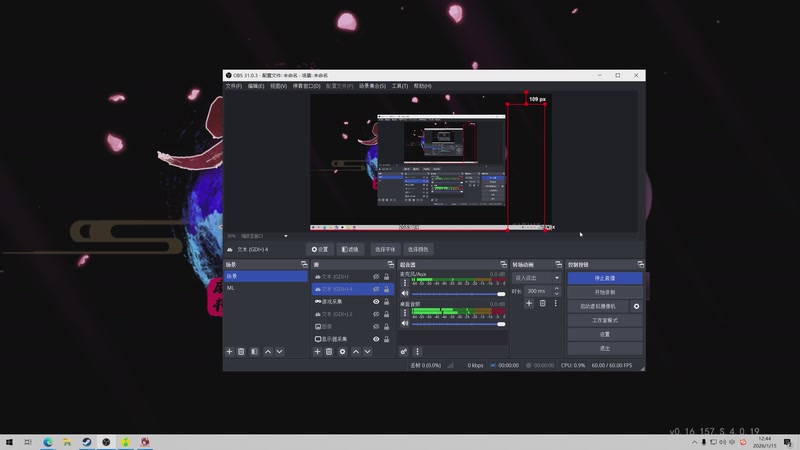Show the 文本 (GDI+) 4 source
The height and width of the screenshot is (450, 800).
tap(376, 289)
